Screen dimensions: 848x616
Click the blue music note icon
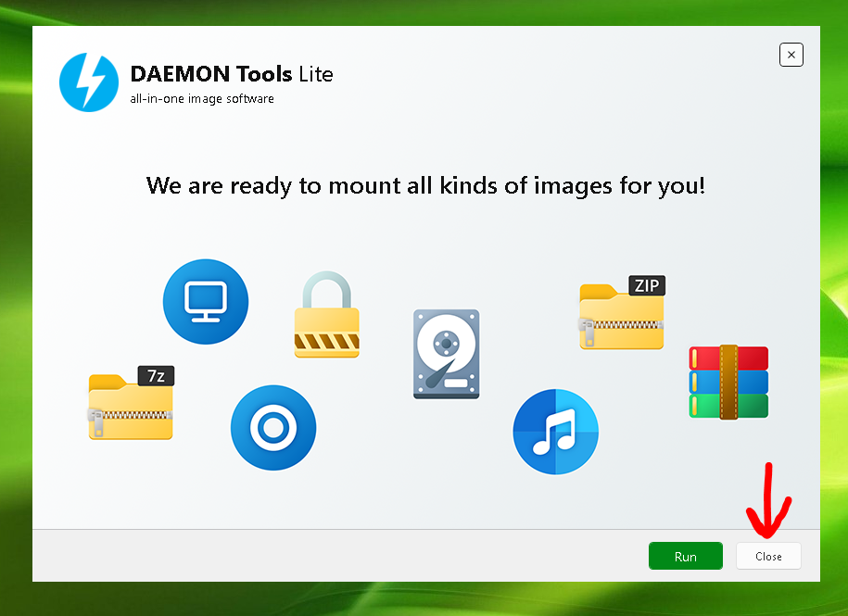click(x=555, y=432)
